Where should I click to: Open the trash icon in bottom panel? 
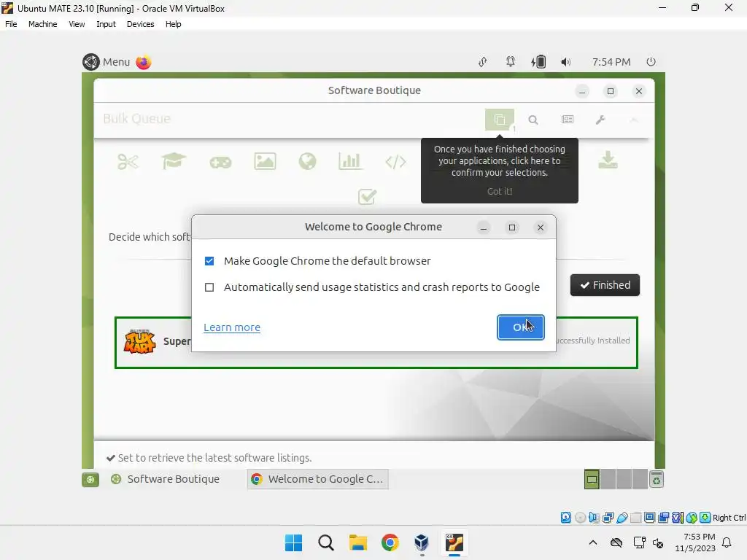[657, 480]
